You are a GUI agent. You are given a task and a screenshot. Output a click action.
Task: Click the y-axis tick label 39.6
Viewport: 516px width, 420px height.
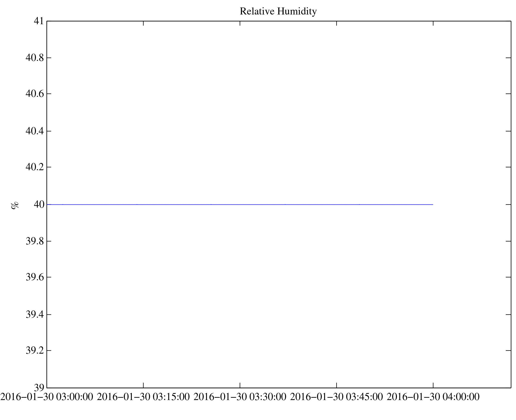pyautogui.click(x=35, y=277)
